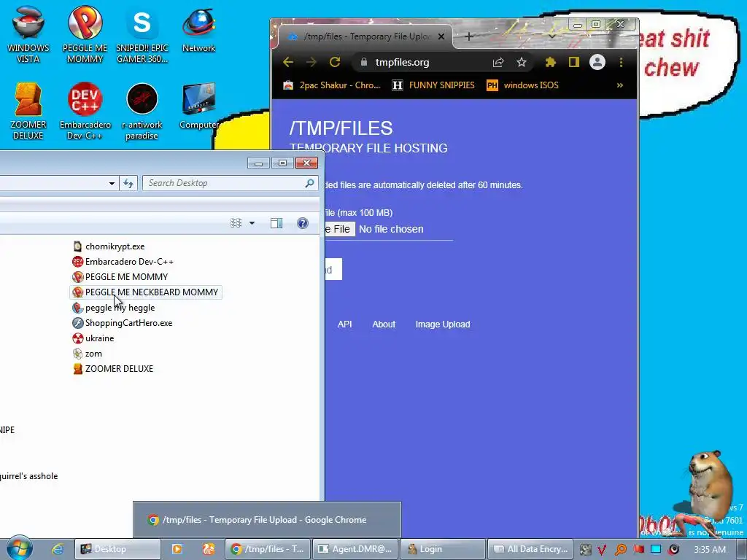Screen dimensions: 747x560
Task: Open Windows Media Player taskbar icon
Action: [x=177, y=549]
